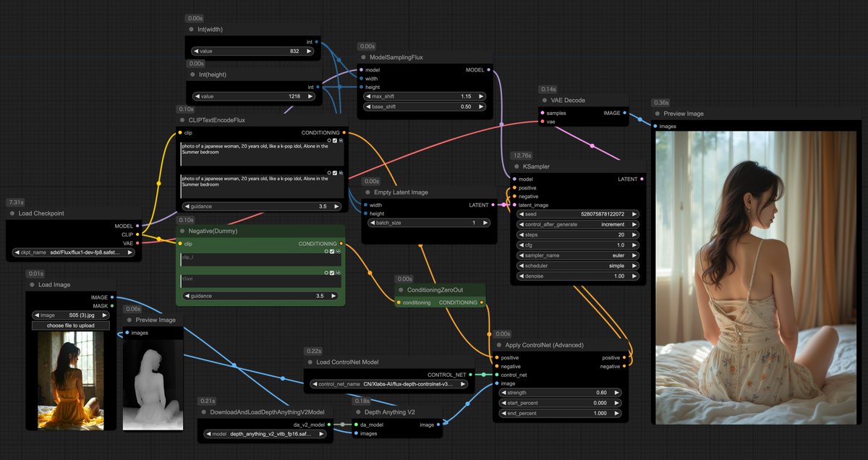Click the circle icon above the t5xxl field
Image resolution: width=868 pixels, height=460 pixels.
(x=326, y=272)
